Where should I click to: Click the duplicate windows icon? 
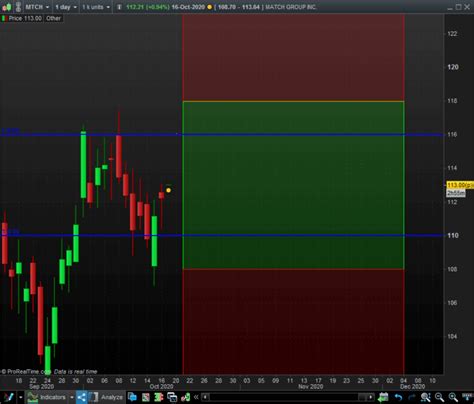(x=172, y=397)
